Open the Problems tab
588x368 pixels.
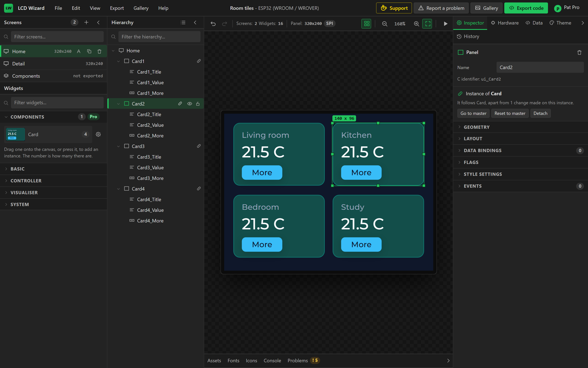(303, 360)
